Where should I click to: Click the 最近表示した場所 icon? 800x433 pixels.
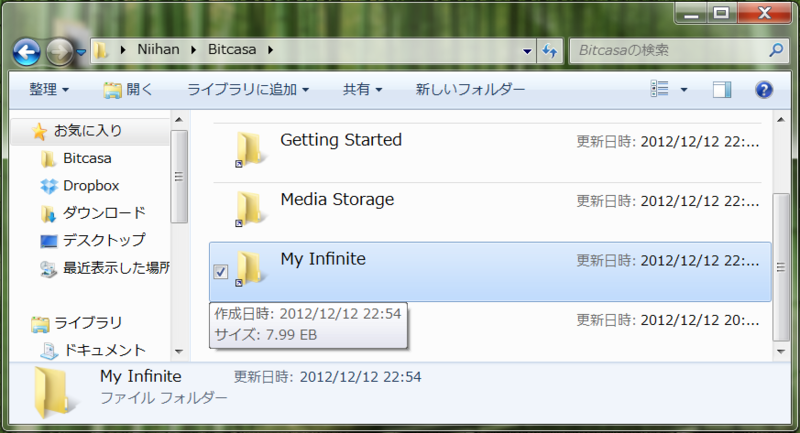(48, 269)
